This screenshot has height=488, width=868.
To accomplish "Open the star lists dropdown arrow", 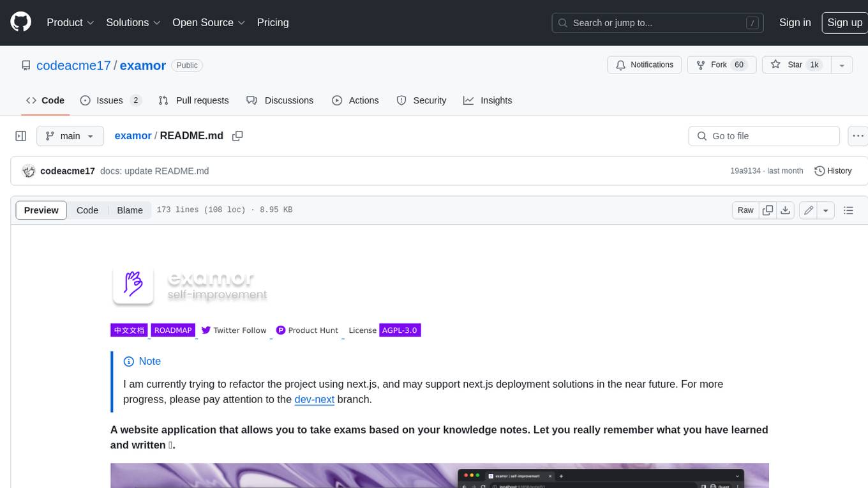I will (842, 65).
